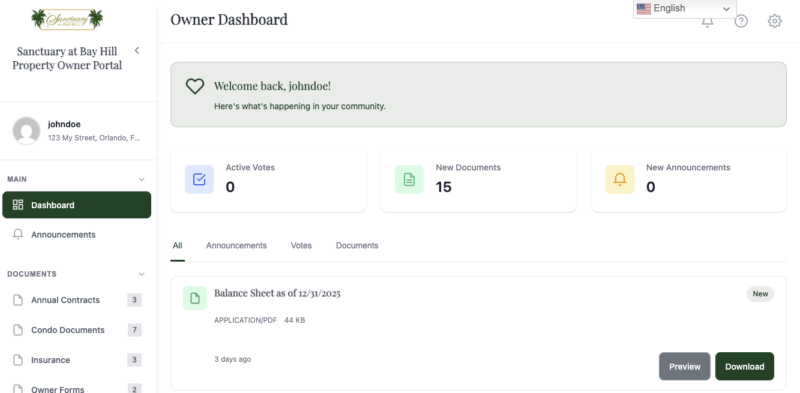
Task: Click the Welcome back, johndoe! heading
Action: coord(272,86)
